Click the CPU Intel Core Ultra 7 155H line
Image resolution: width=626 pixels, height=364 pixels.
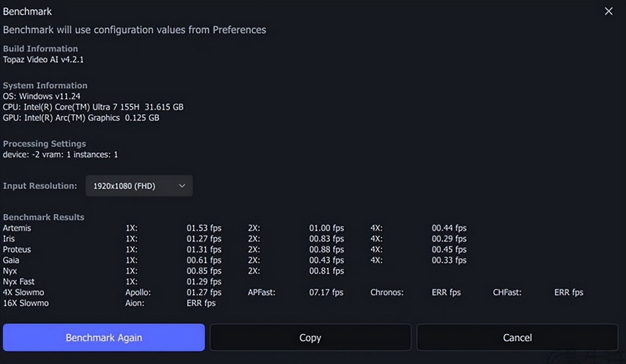click(x=93, y=107)
